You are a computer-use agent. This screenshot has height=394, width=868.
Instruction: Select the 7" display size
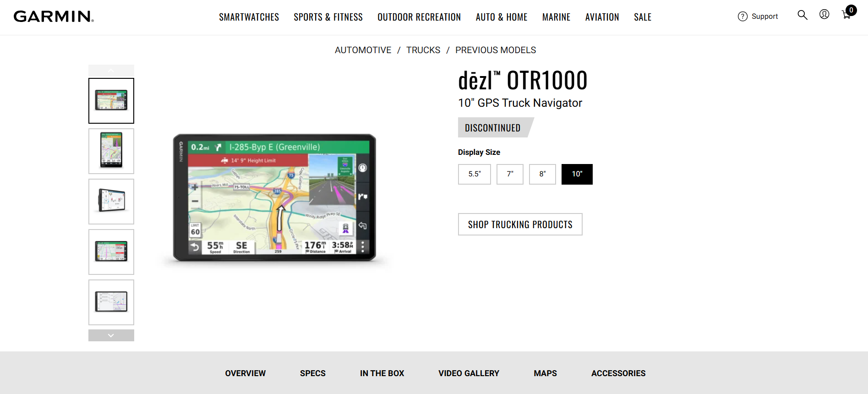(x=510, y=174)
